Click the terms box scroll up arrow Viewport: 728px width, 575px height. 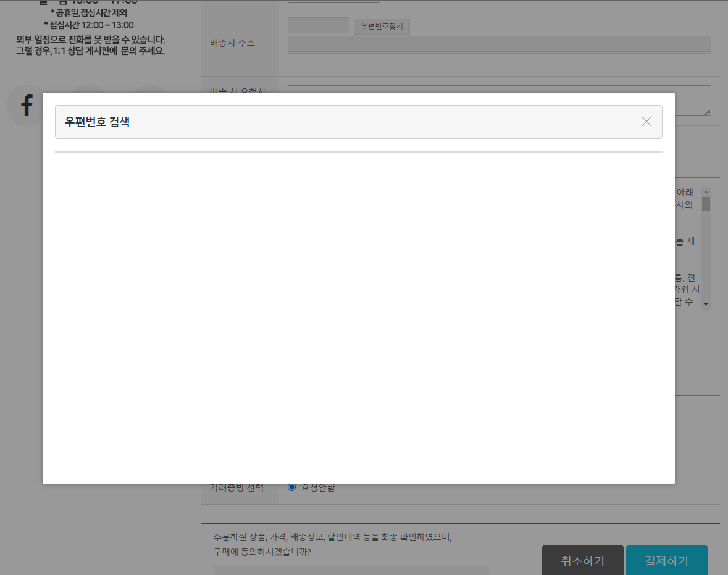pos(706,192)
